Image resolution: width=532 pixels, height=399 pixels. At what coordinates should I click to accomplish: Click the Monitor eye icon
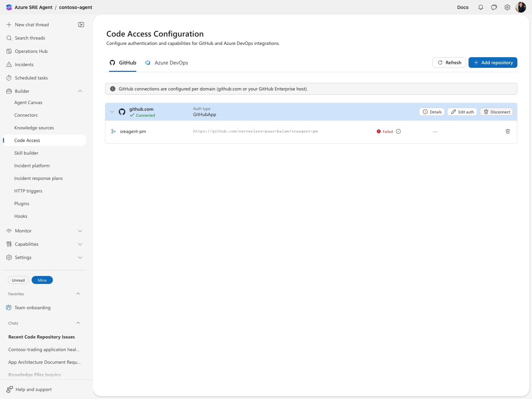(x=9, y=231)
